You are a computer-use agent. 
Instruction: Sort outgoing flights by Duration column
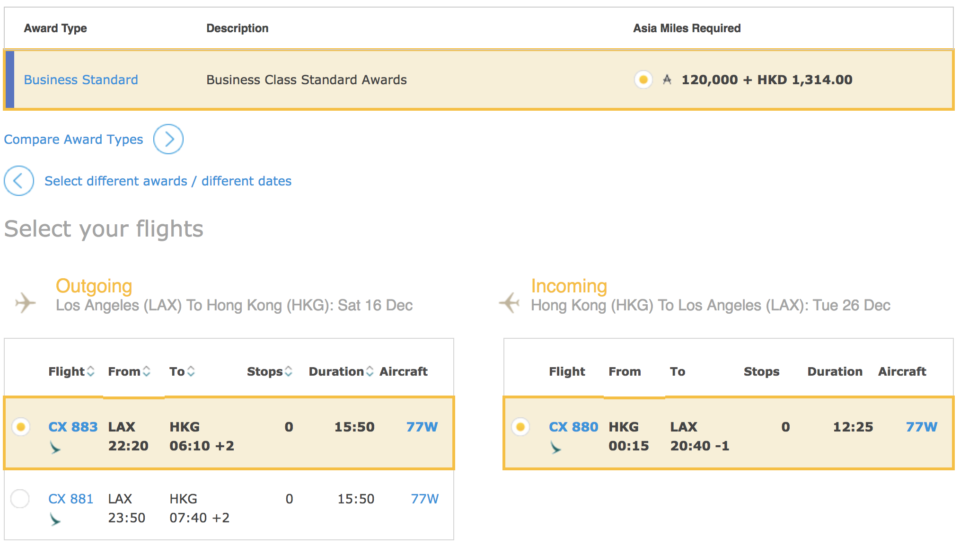coord(341,371)
